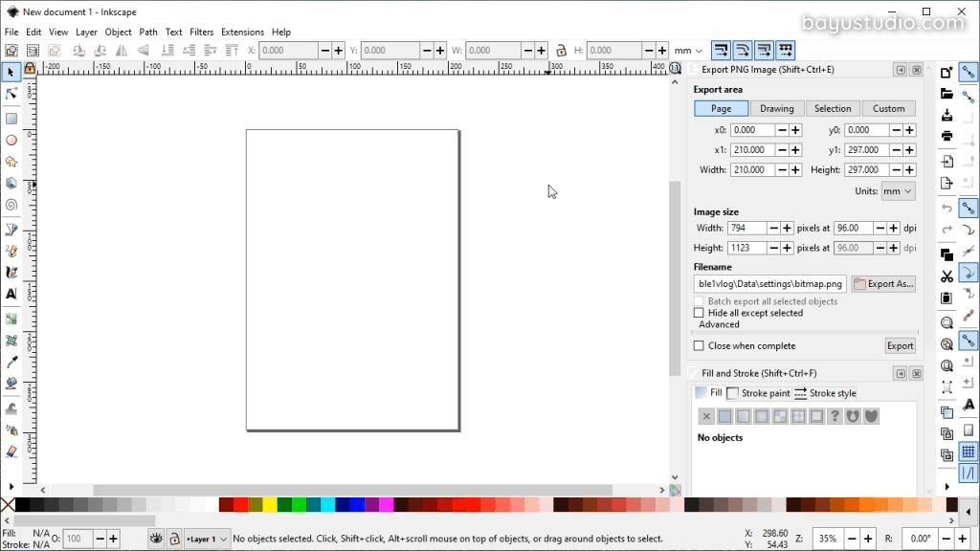Toggle the grid snapping button
This screenshot has height=551, width=980.
[969, 452]
